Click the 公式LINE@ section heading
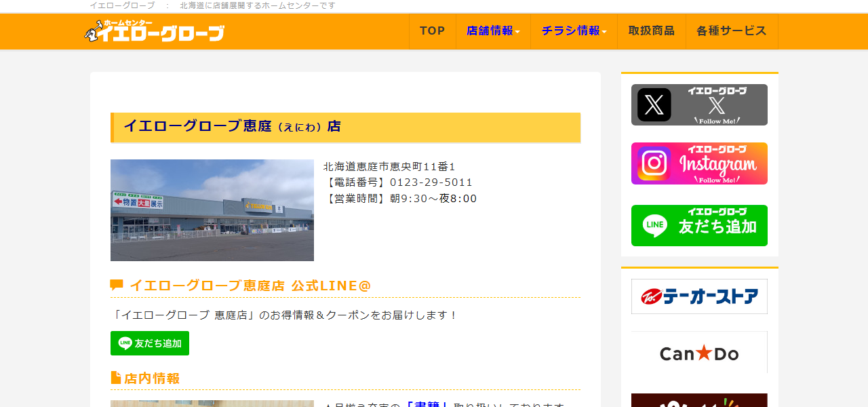 pyautogui.click(x=251, y=286)
